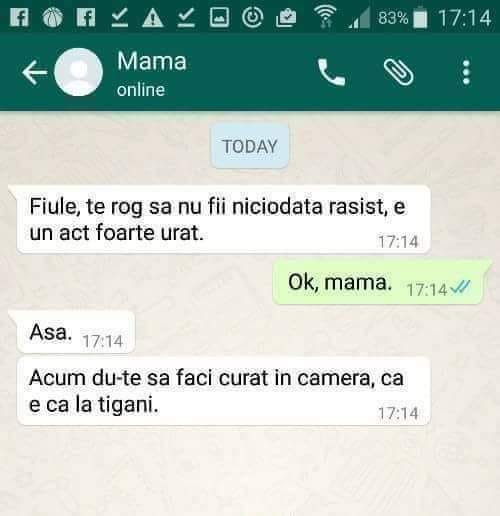Tap the basketball notification icon
This screenshot has height=516, width=500.
53,17
